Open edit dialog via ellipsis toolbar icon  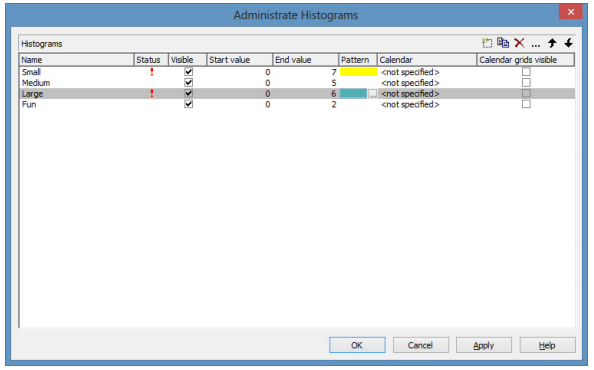pyautogui.click(x=535, y=45)
